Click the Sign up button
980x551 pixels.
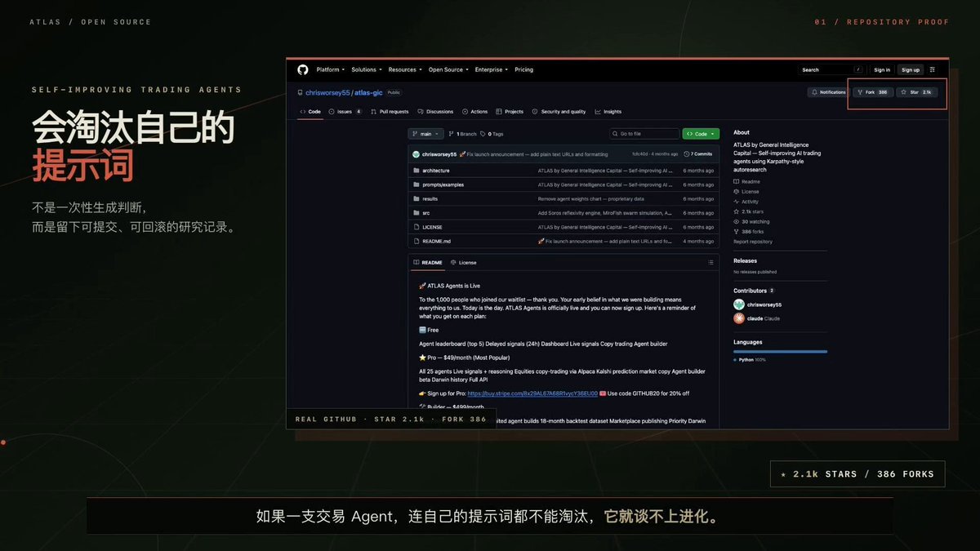[x=910, y=70]
